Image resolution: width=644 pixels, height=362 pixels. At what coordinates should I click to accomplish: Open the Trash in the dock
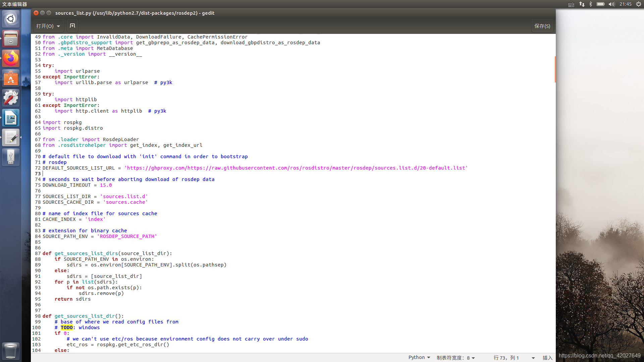coord(11,351)
